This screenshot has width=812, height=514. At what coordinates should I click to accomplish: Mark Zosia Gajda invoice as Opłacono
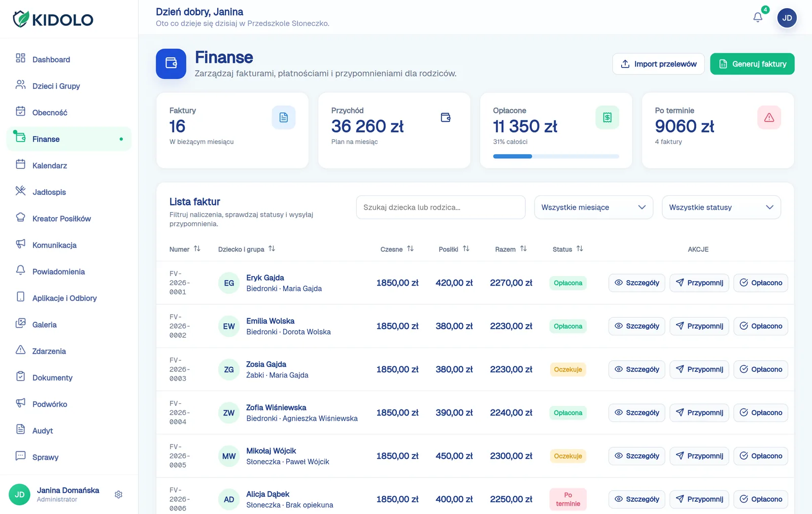click(x=761, y=369)
